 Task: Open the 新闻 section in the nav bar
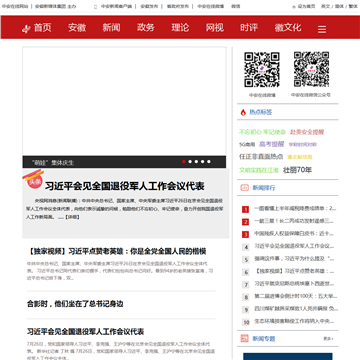[x=111, y=28]
